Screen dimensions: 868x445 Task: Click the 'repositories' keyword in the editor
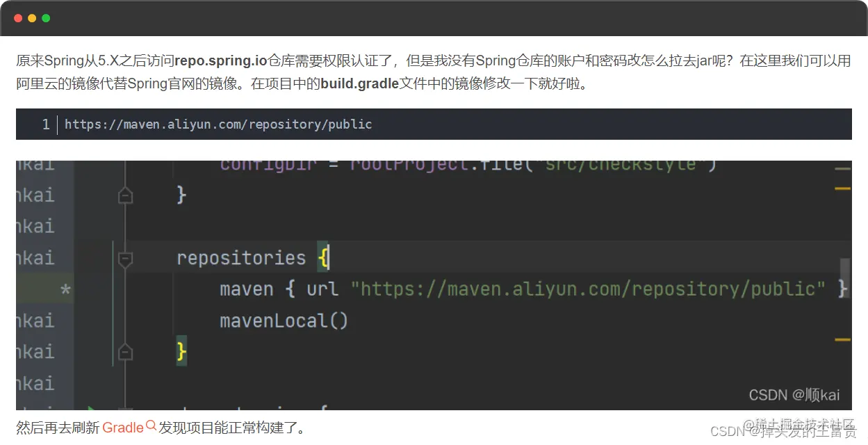241,258
